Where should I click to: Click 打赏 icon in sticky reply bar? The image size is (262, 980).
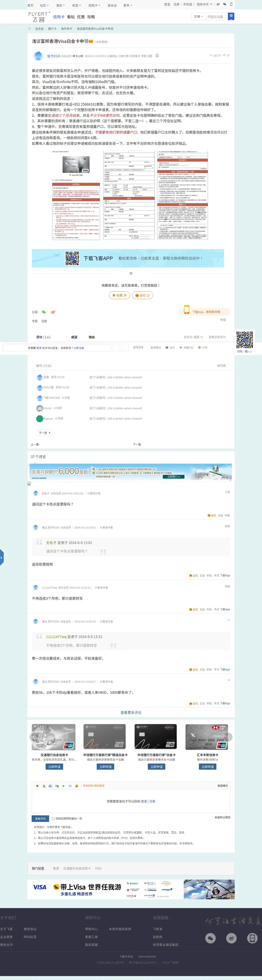(x=203, y=347)
